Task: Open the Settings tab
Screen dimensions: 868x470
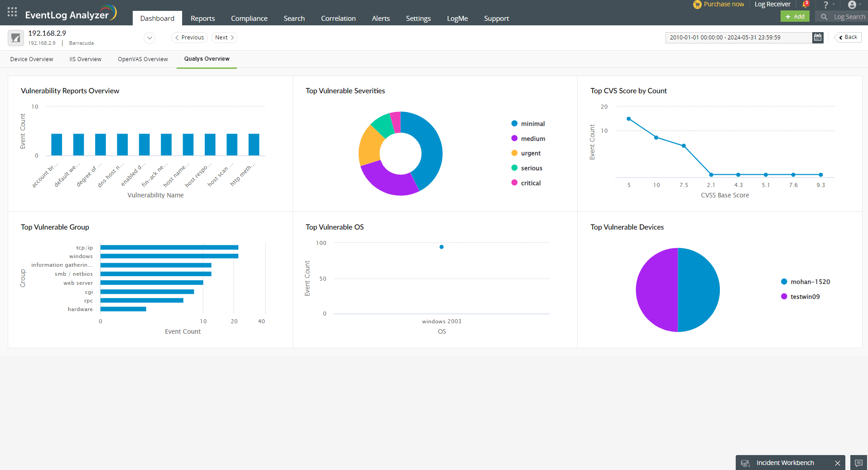Action: click(418, 18)
